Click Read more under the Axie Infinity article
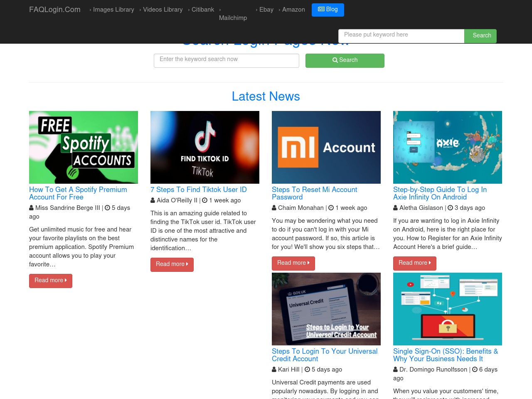The height and width of the screenshot is (399, 532). coord(415,264)
